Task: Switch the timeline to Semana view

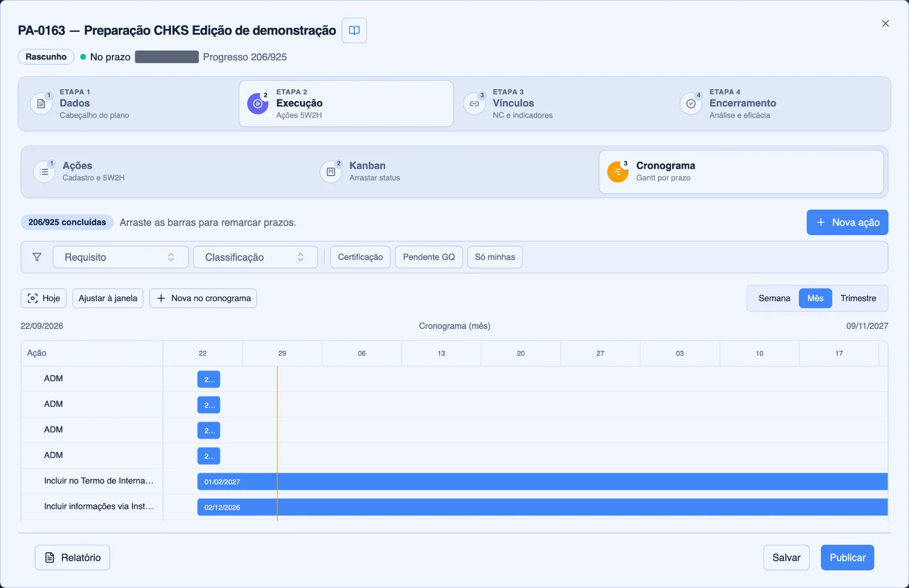Action: pyautogui.click(x=774, y=298)
